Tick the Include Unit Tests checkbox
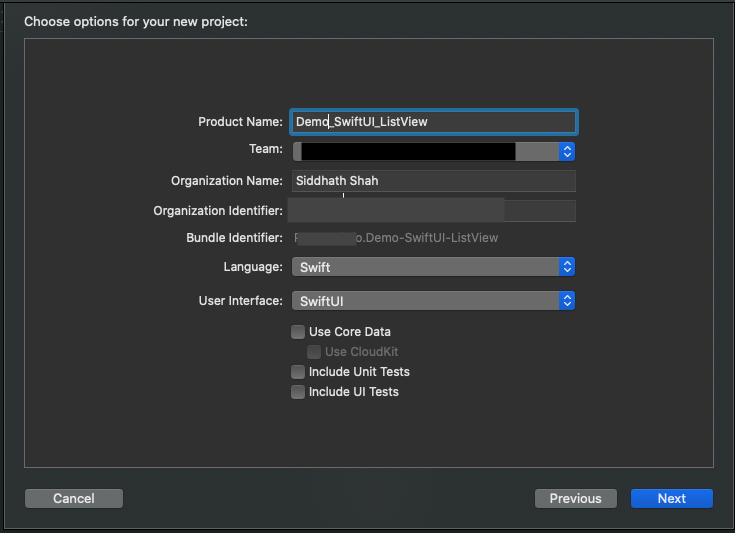Screen dimensions: 735x533 click(x=298, y=372)
